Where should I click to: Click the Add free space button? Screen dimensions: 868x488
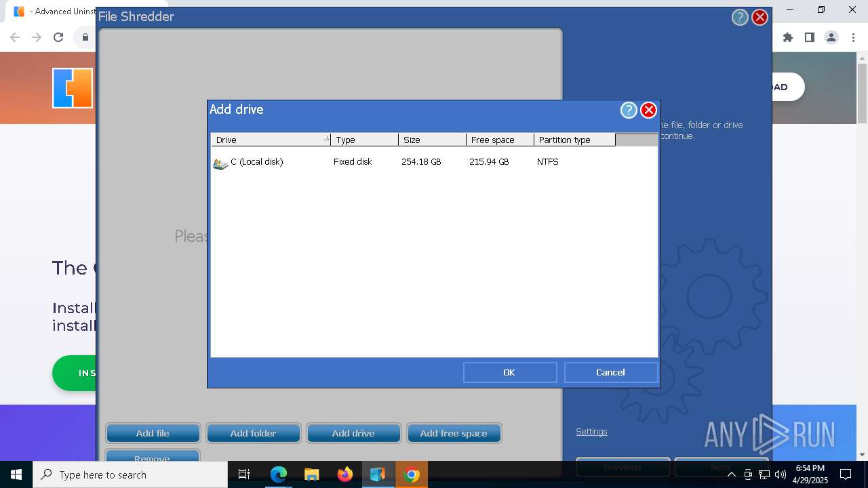coord(454,433)
